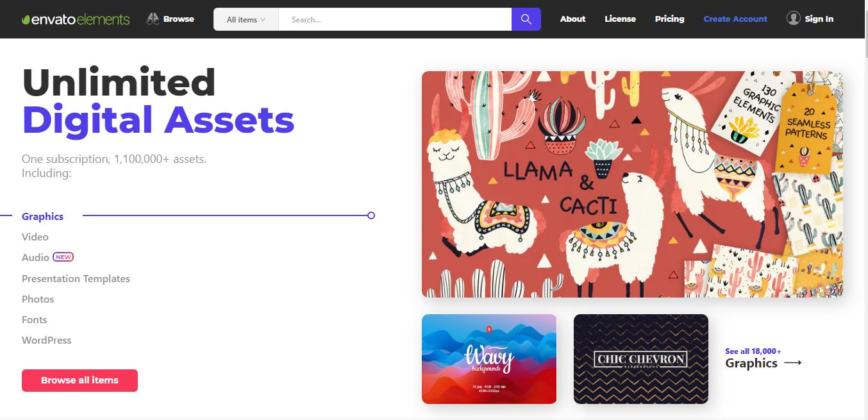Viewport: 868px width, 420px height.
Task: Click the magnifying glass search icon
Action: 526,19
